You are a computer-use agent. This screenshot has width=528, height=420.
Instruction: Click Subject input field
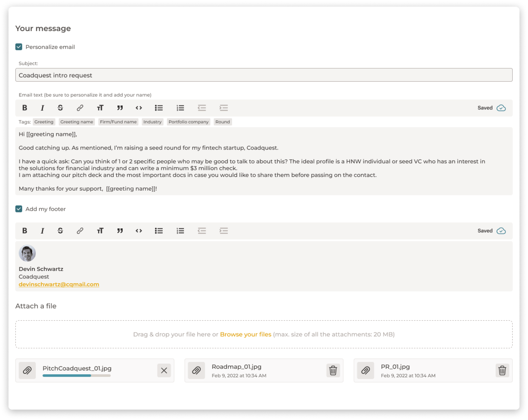(x=263, y=74)
